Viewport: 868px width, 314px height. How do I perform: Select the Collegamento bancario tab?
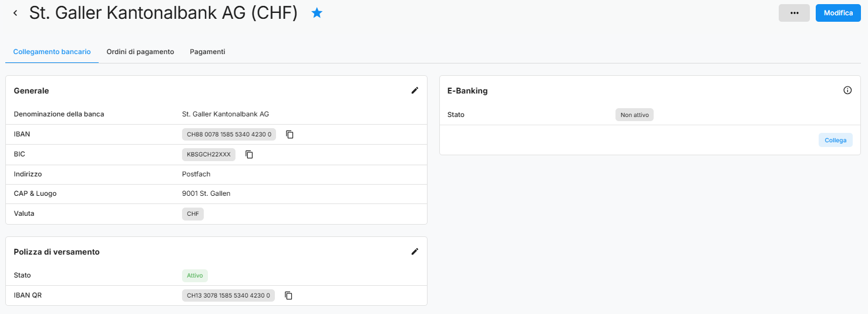click(52, 52)
